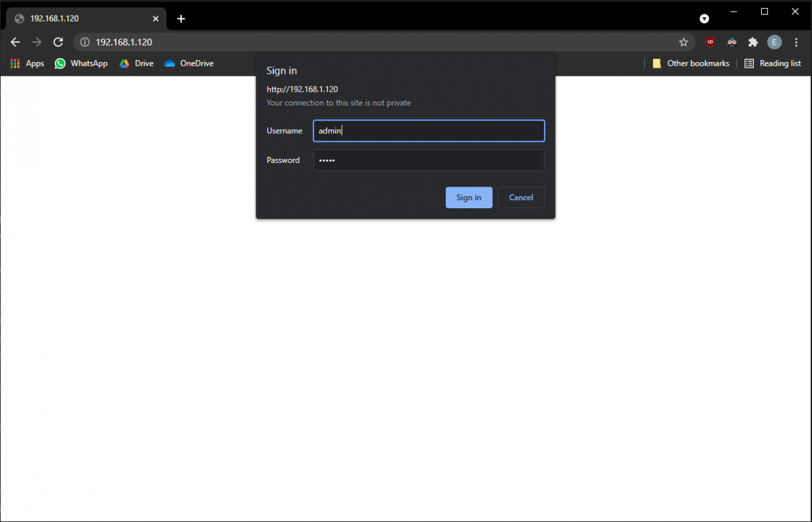This screenshot has width=812, height=522.
Task: Open uBlock Origin extension popup
Action: (x=710, y=42)
